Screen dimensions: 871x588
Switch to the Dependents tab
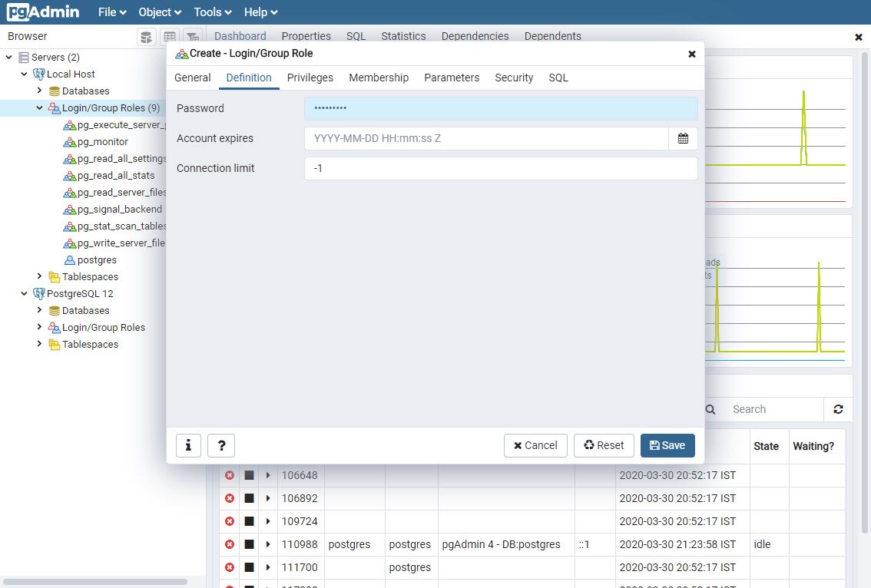coord(553,36)
